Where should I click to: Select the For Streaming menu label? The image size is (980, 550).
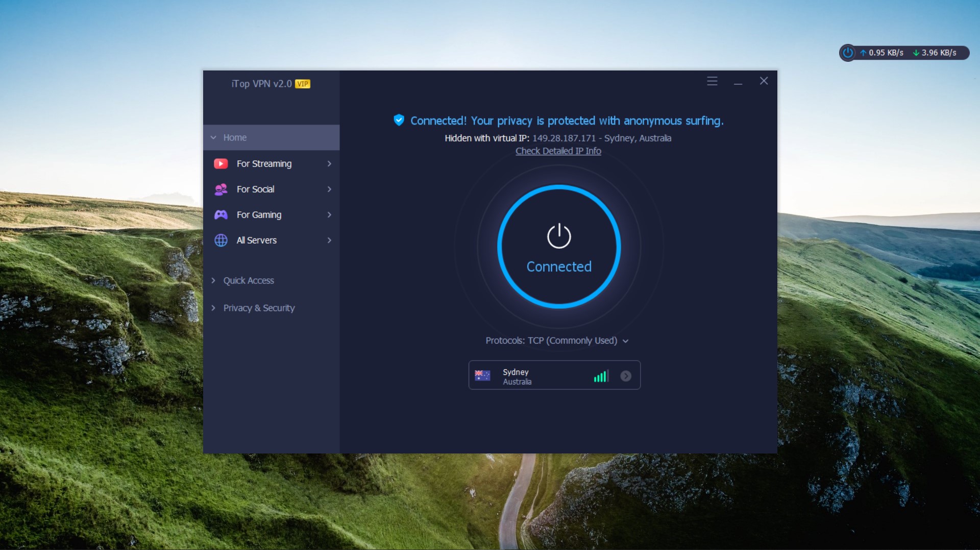click(264, 164)
